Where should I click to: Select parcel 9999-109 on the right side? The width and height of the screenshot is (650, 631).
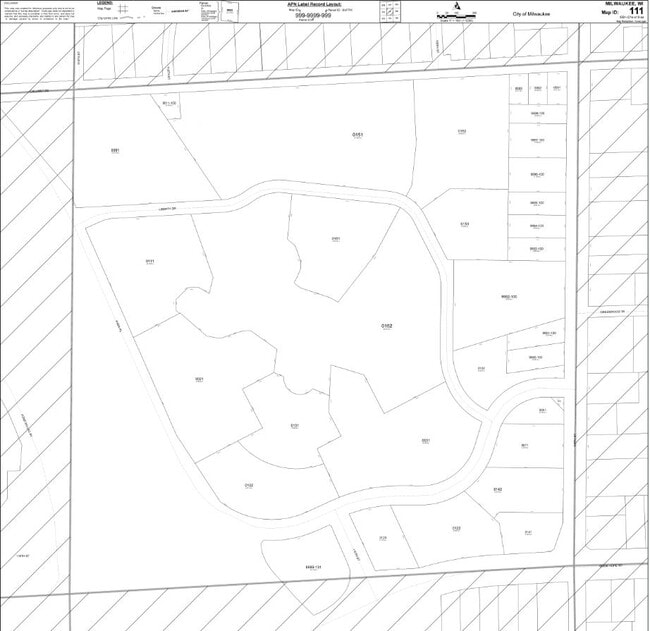(507, 297)
